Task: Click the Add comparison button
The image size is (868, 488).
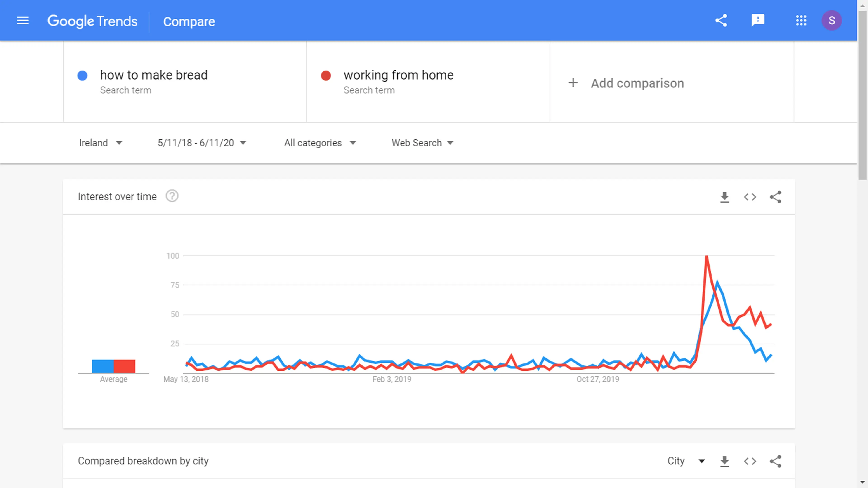Action: pos(626,83)
